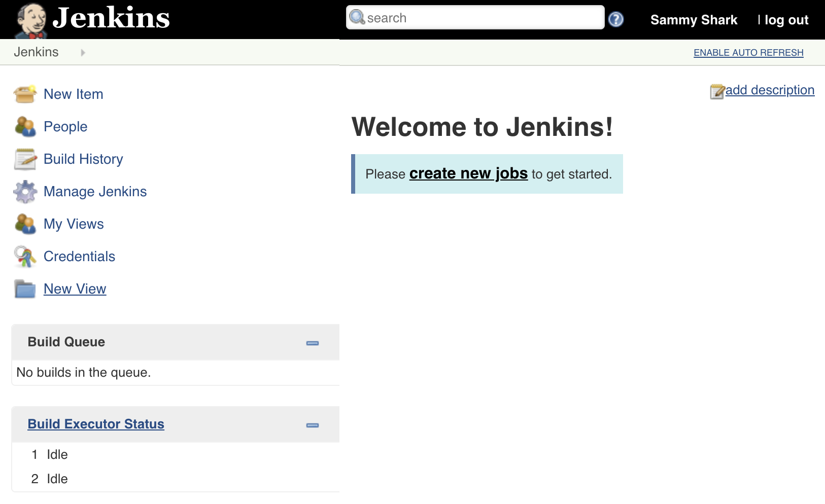The image size is (825, 504).
Task: Click the Manage Jenkins gear icon
Action: pyautogui.click(x=25, y=192)
